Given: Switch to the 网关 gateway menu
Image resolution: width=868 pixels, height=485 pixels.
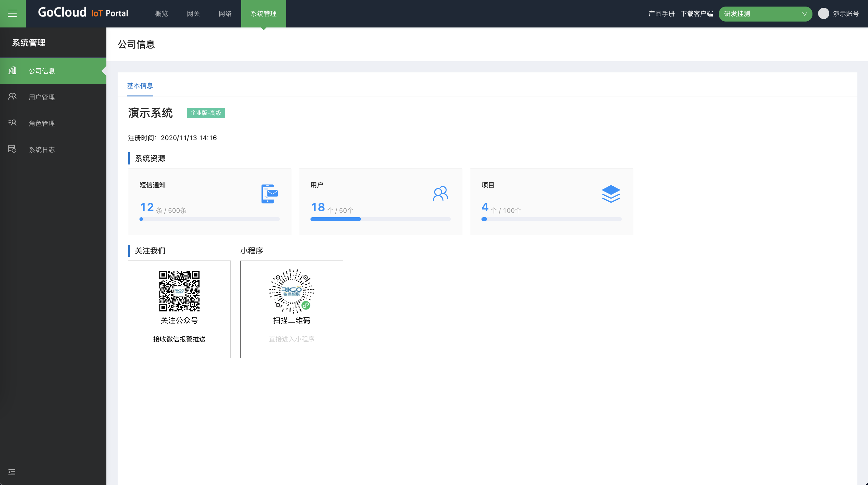Looking at the screenshot, I should [193, 13].
